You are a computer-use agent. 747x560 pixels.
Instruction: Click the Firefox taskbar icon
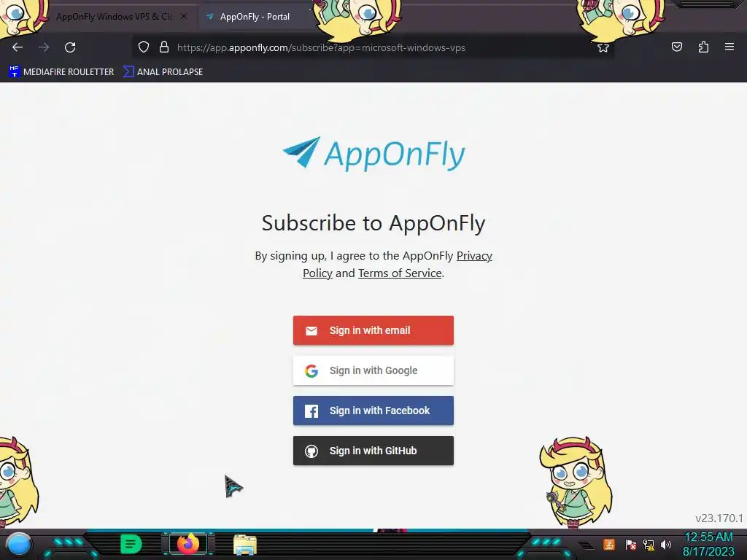(188, 544)
